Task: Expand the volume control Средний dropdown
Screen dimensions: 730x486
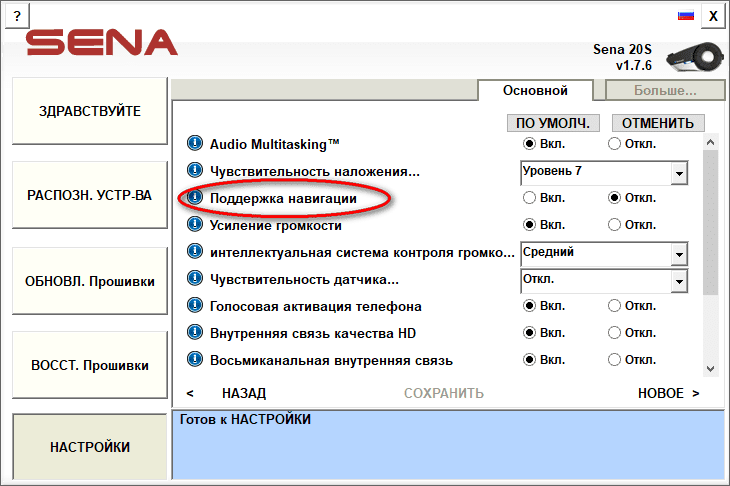Action: click(x=679, y=254)
